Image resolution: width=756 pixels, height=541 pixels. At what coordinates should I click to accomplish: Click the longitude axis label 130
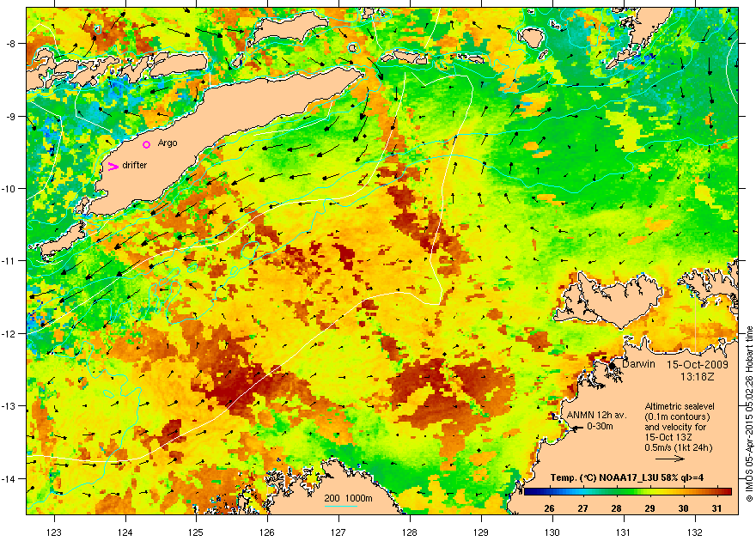click(x=552, y=532)
